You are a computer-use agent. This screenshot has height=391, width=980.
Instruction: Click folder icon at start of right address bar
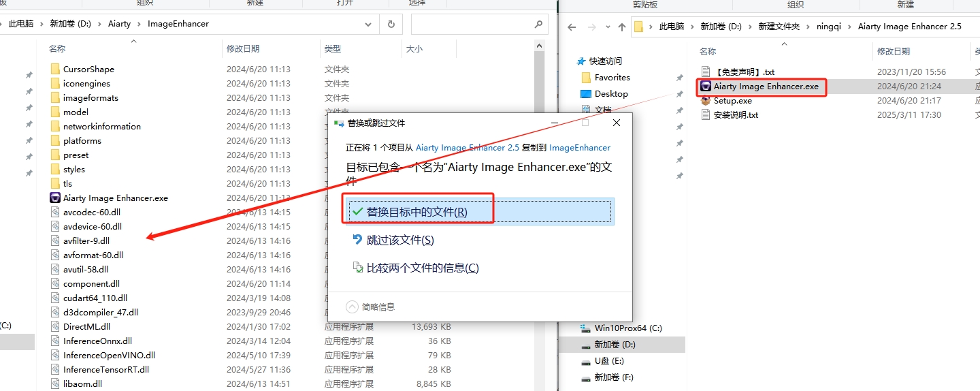point(638,27)
